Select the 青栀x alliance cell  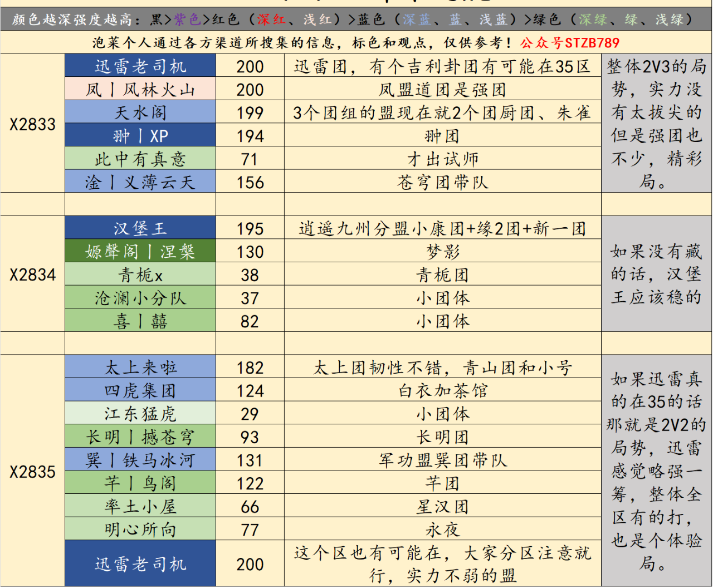(140, 275)
